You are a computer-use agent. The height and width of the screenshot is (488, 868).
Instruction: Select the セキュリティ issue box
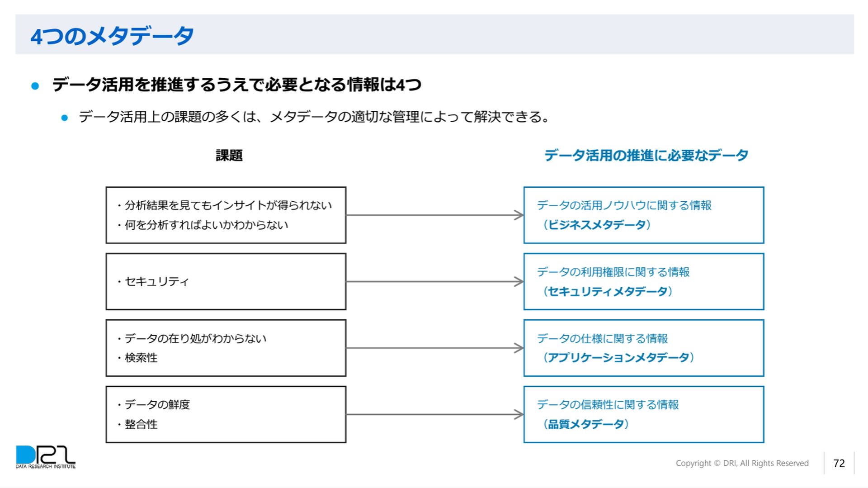coord(226,282)
